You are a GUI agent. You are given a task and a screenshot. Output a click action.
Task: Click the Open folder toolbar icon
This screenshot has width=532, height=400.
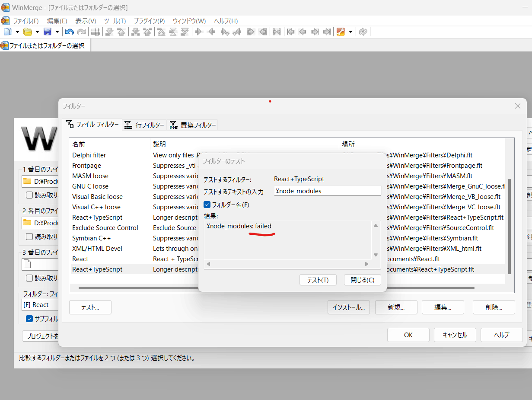(x=28, y=32)
